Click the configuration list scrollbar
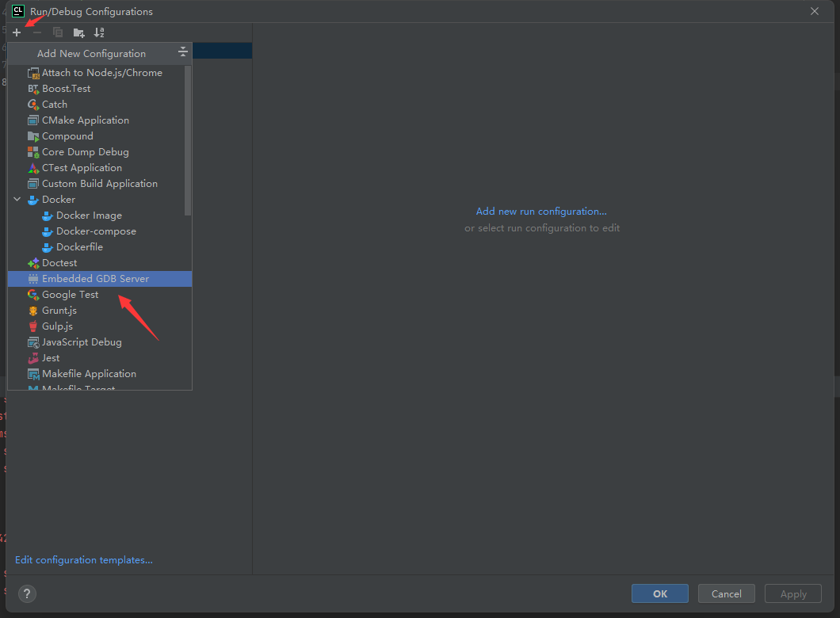Viewport: 840px width, 618px height. pyautogui.click(x=188, y=140)
